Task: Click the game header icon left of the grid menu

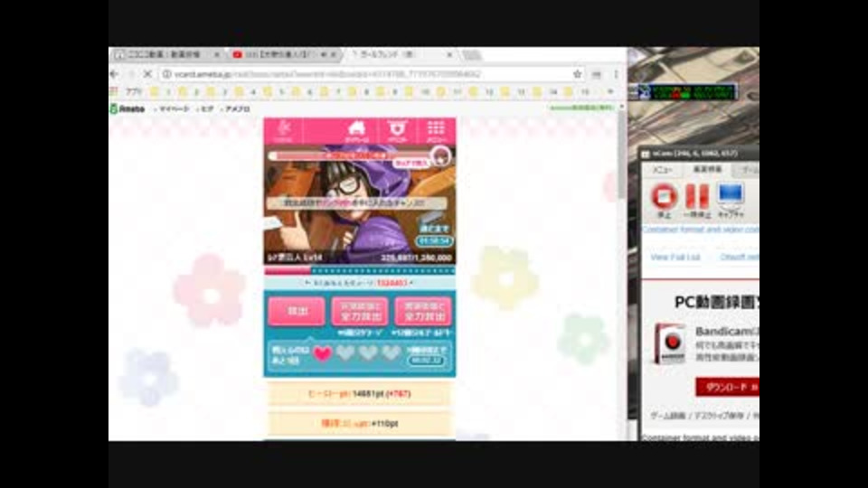Action: [x=397, y=132]
